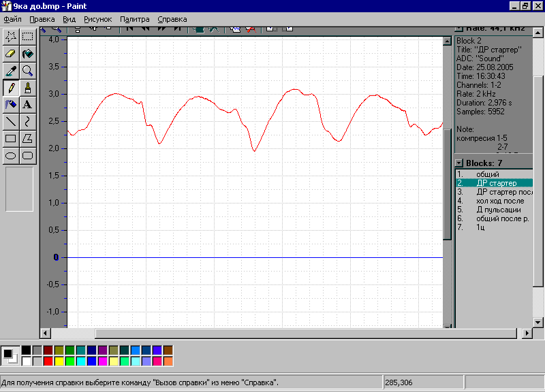The image size is (545, 392).
Task: Select the Pencil tool
Action: tap(11, 88)
